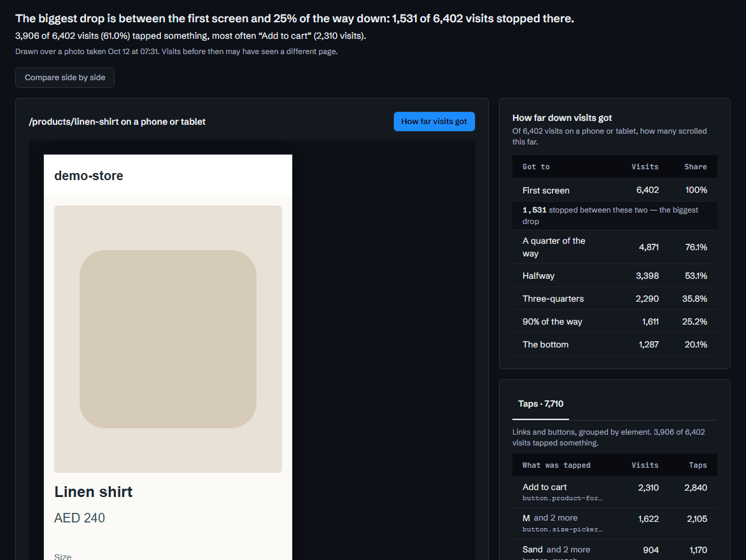This screenshot has height=560, width=746.
Task: Click the Linen shirt product title
Action: point(93,491)
